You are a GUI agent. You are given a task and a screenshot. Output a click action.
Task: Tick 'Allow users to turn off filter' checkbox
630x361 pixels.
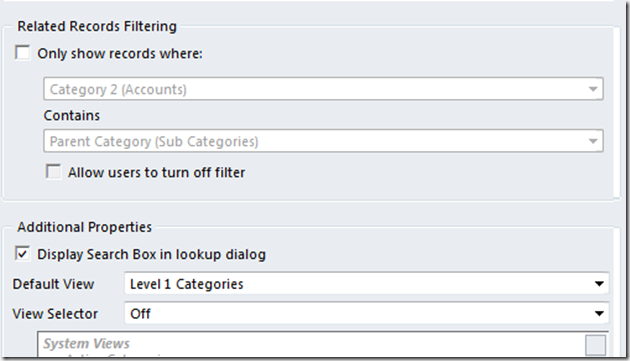tap(53, 172)
